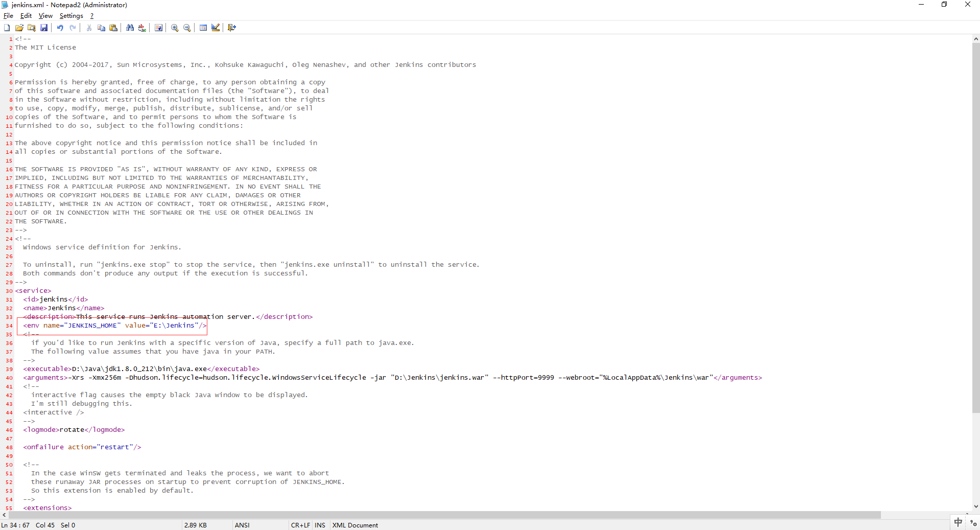Restore down the Notepad2 window
Viewport: 980px width, 530px height.
pos(944,5)
